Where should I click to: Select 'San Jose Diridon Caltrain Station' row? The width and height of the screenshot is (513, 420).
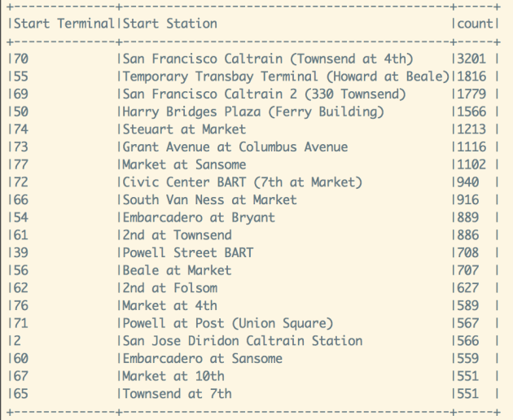(x=243, y=341)
